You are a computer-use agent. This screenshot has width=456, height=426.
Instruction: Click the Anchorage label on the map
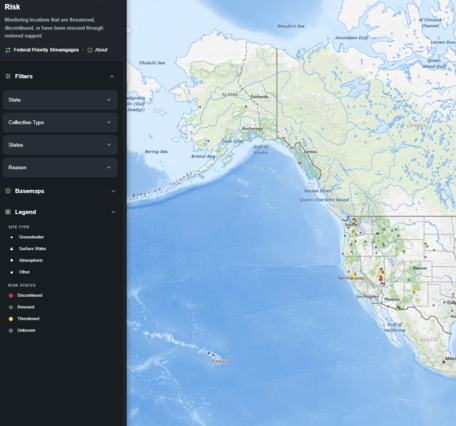[252, 128]
